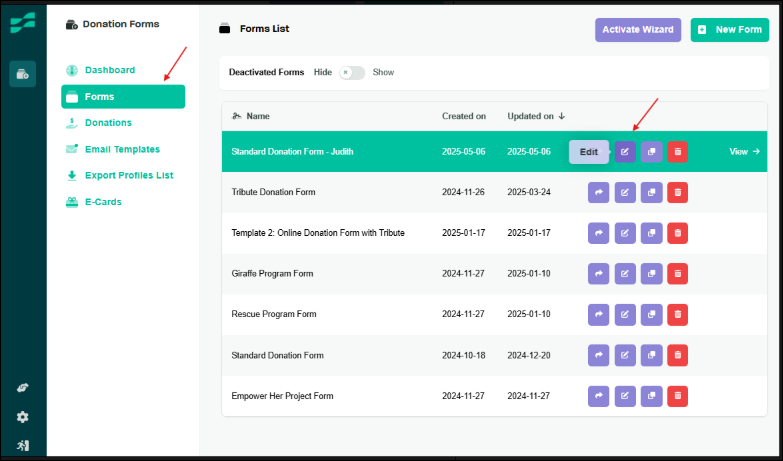This screenshot has height=461, width=783.
Task: Duplicate Template 2 Online Donation Form
Action: coord(651,233)
